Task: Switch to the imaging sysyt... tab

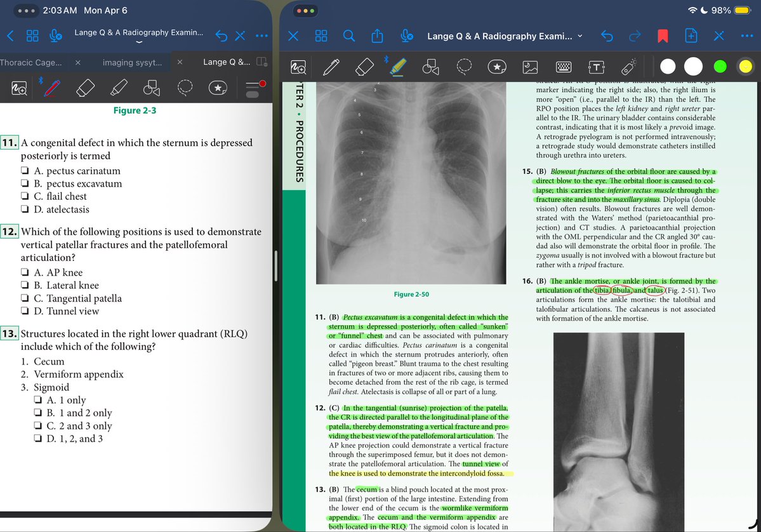Action: pos(132,62)
